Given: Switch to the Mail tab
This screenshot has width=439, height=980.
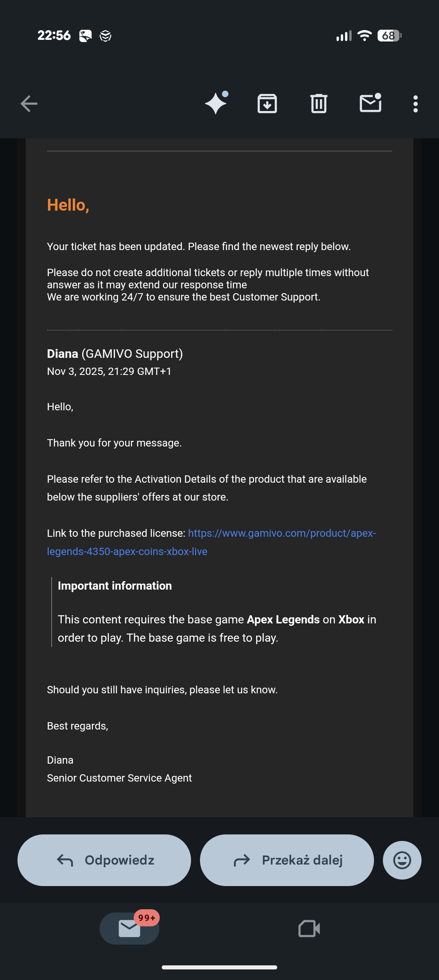Looking at the screenshot, I should (129, 928).
